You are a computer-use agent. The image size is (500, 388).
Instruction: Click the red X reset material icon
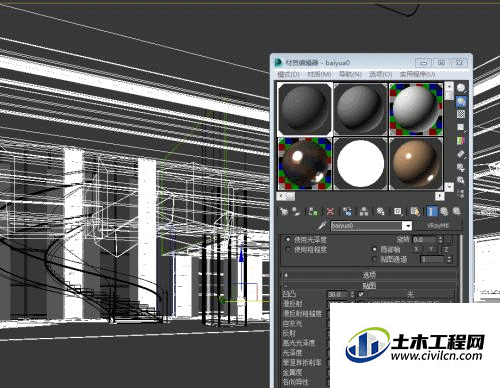330,211
